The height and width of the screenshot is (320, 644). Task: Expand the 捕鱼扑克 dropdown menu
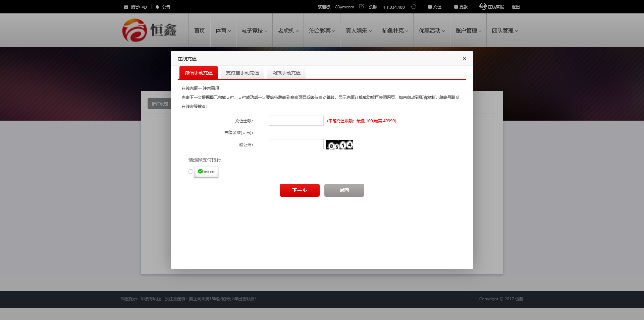(395, 30)
